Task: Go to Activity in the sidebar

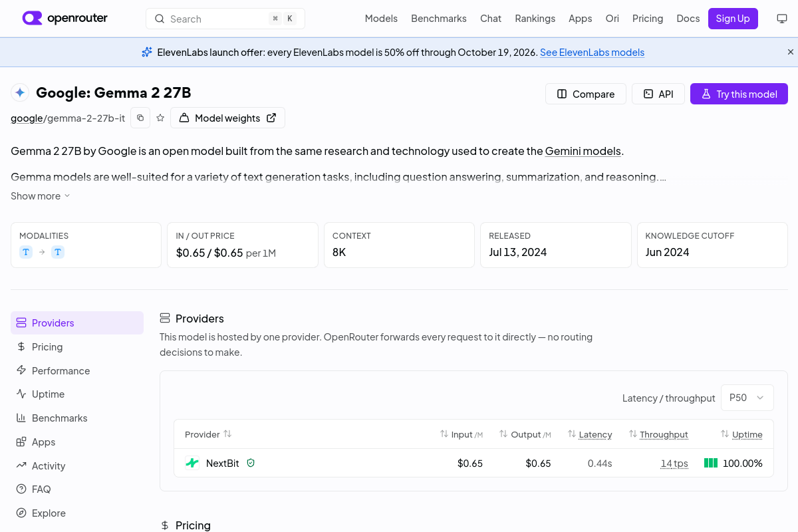Action: (77, 465)
